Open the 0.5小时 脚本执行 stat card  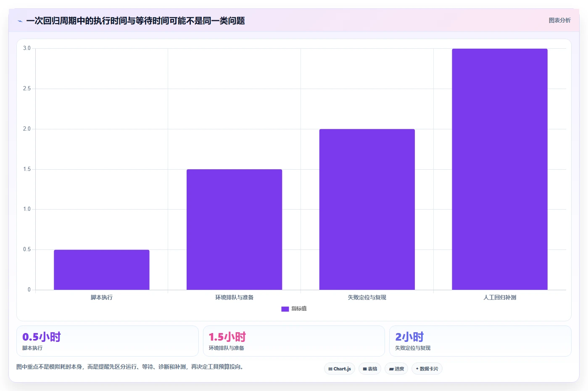click(x=108, y=341)
